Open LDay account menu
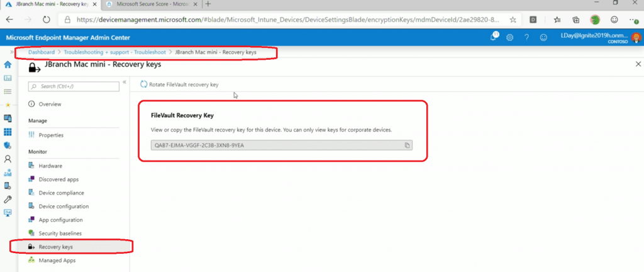The width and height of the screenshot is (644, 272). (601, 37)
